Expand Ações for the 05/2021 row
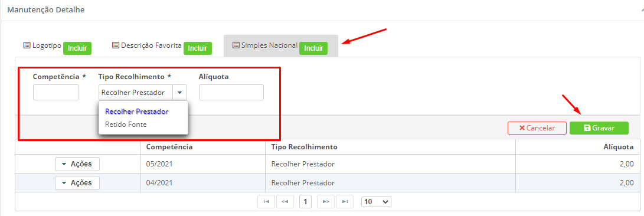This screenshot has height=216, width=644. pos(77,164)
